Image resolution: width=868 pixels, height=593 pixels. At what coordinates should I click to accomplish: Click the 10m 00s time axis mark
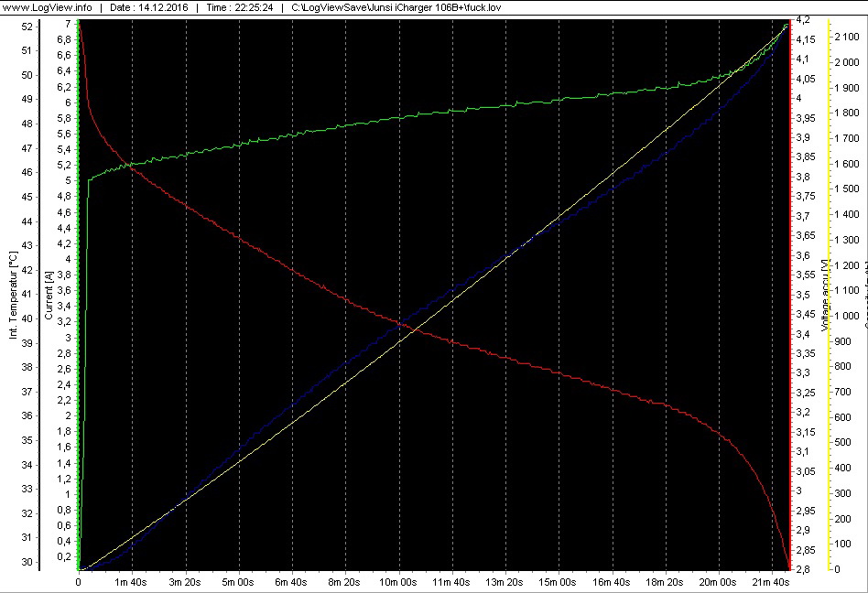coord(397,582)
